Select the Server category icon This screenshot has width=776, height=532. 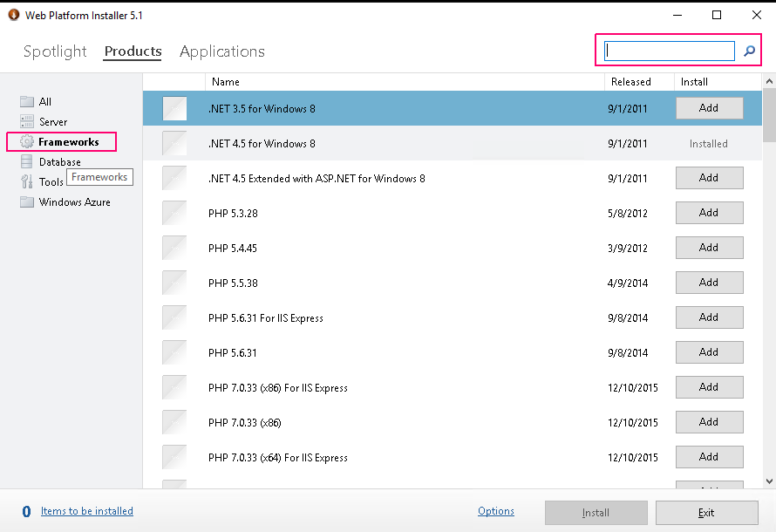point(27,122)
